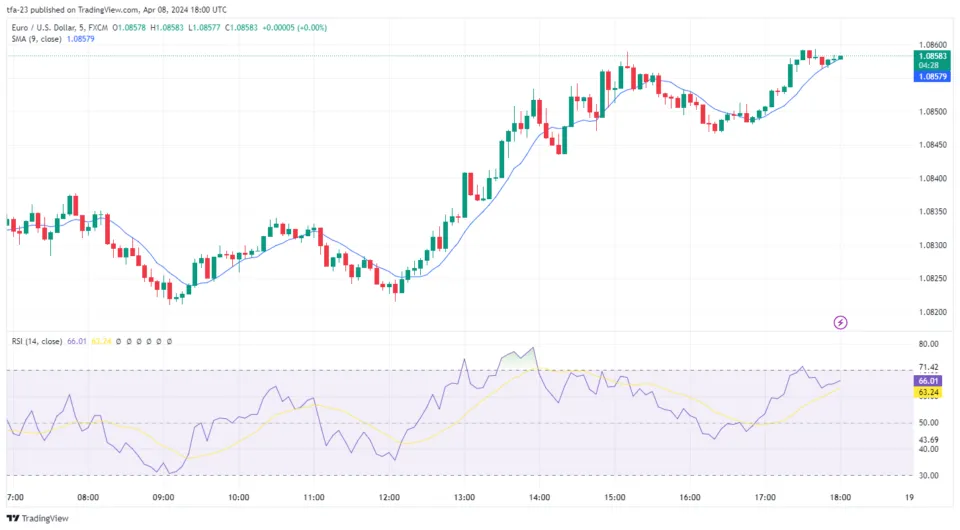The image size is (960, 530).
Task: Click the 1.08200 level on price scale
Action: click(932, 312)
